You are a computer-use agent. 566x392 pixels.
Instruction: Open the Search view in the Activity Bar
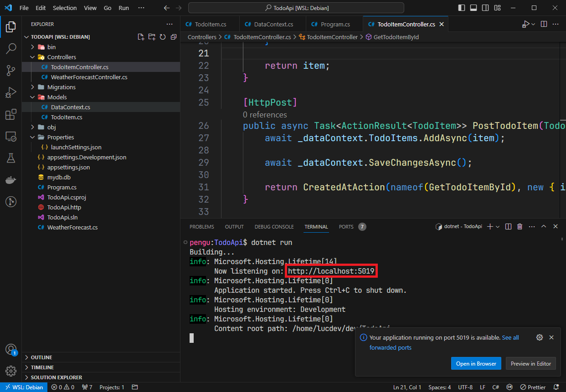pyautogui.click(x=11, y=48)
